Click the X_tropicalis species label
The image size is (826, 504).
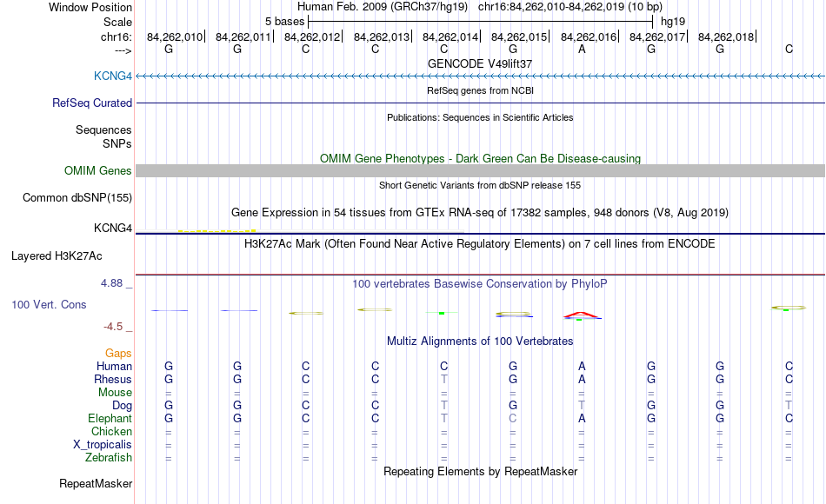click(103, 445)
